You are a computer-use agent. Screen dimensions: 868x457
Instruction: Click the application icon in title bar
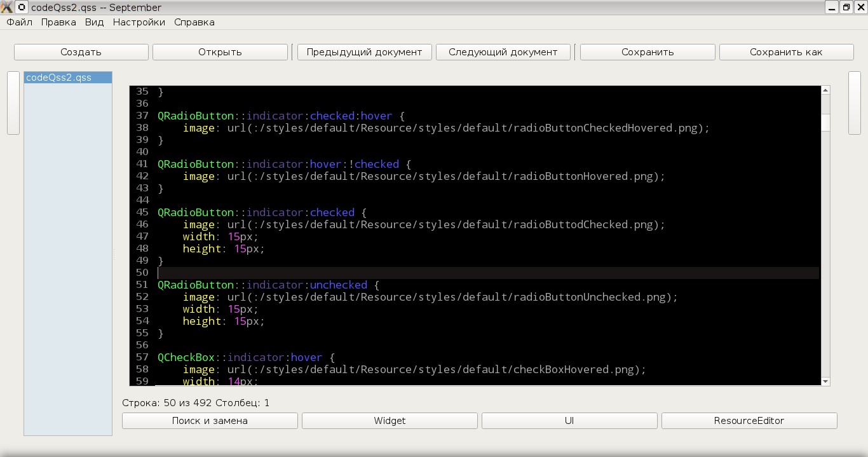click(x=6, y=7)
